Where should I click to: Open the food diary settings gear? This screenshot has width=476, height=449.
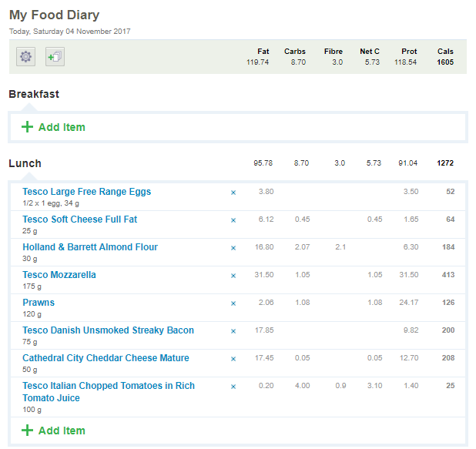(x=26, y=56)
